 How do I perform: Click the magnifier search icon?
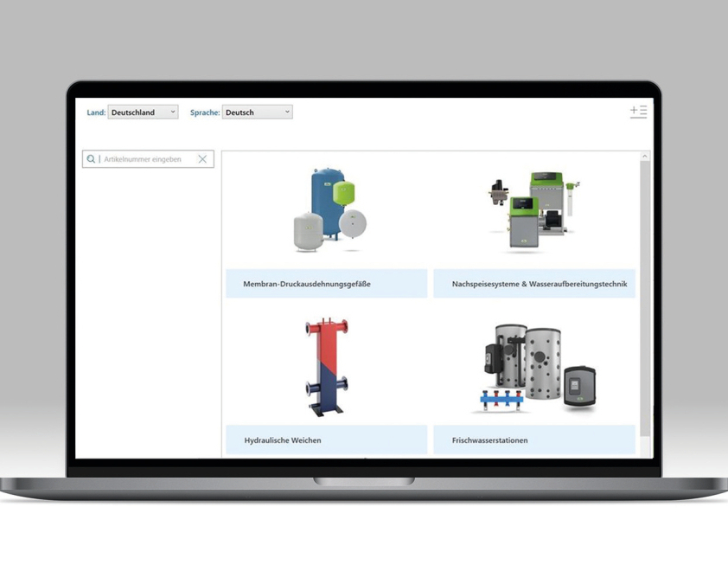tap(91, 159)
